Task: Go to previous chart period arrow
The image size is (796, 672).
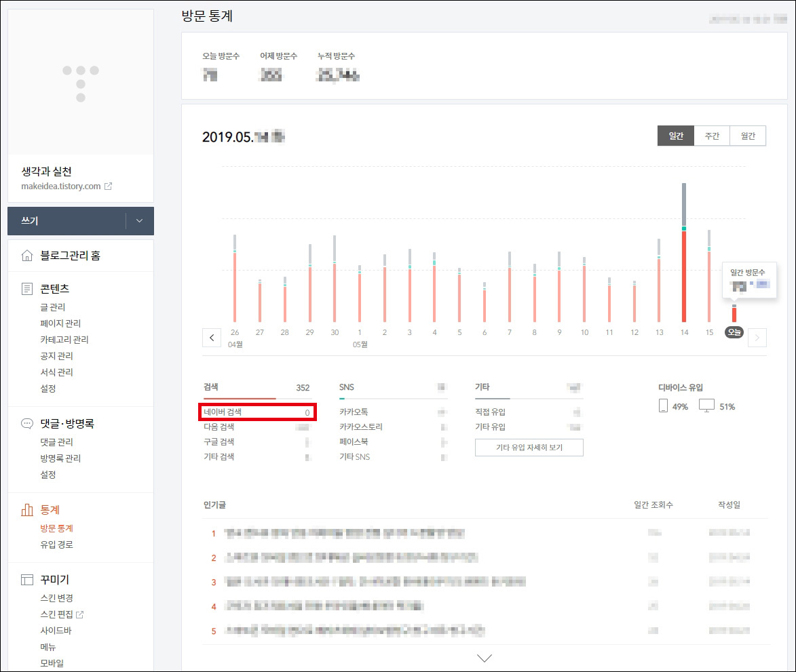Action: (212, 338)
